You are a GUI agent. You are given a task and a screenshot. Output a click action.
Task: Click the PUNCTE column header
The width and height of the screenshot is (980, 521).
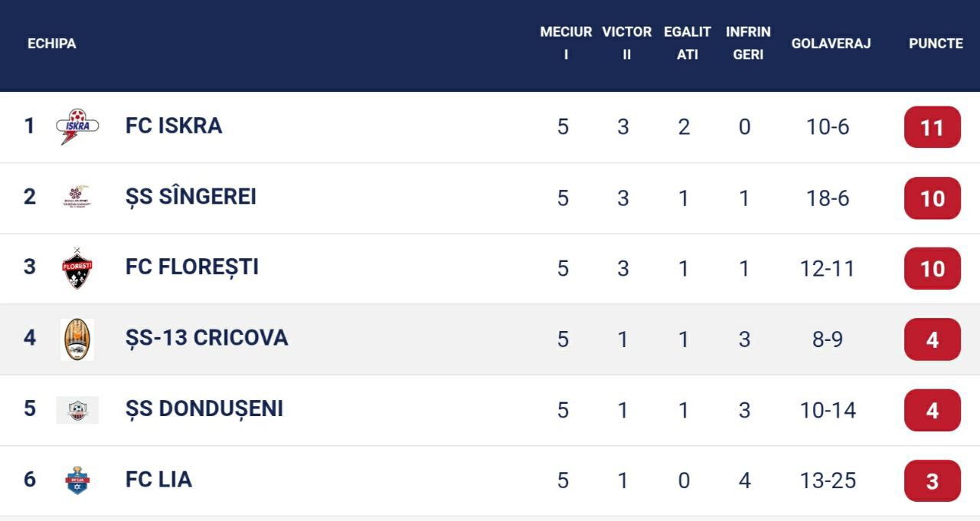pos(936,44)
